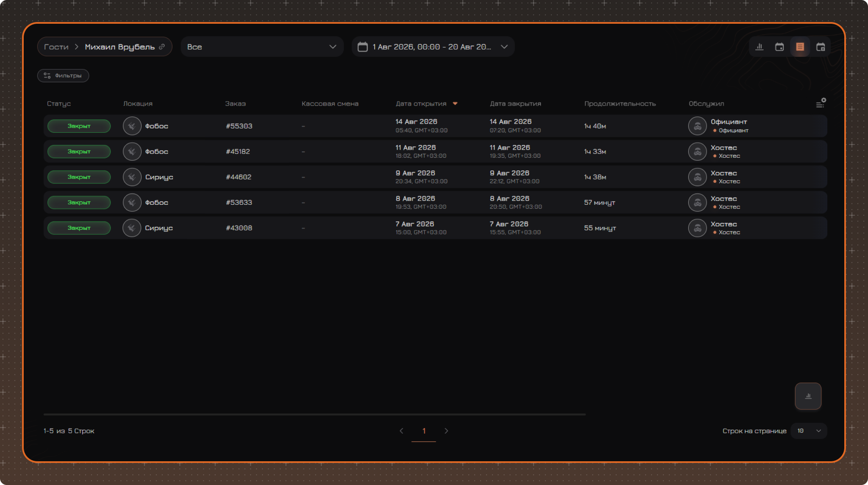Screen dimensions: 868x485
Task: Click Закрыт status of order #45182
Action: [79, 151]
